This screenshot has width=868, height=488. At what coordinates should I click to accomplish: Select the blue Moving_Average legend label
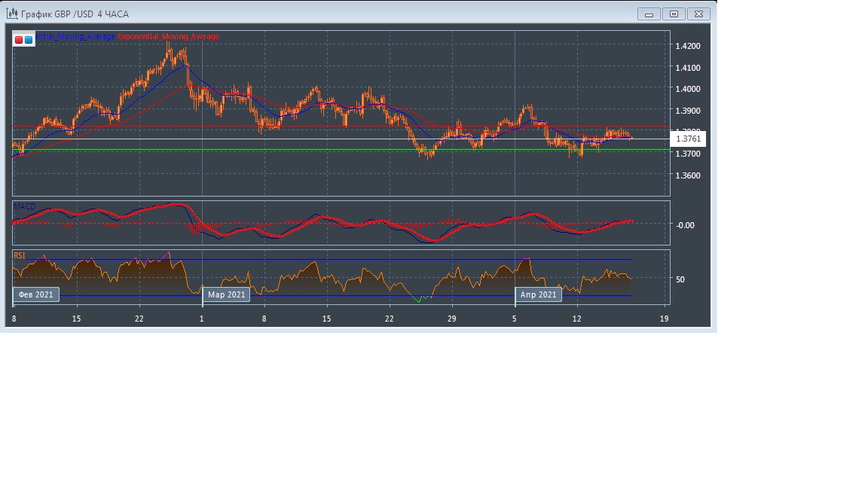75,36
